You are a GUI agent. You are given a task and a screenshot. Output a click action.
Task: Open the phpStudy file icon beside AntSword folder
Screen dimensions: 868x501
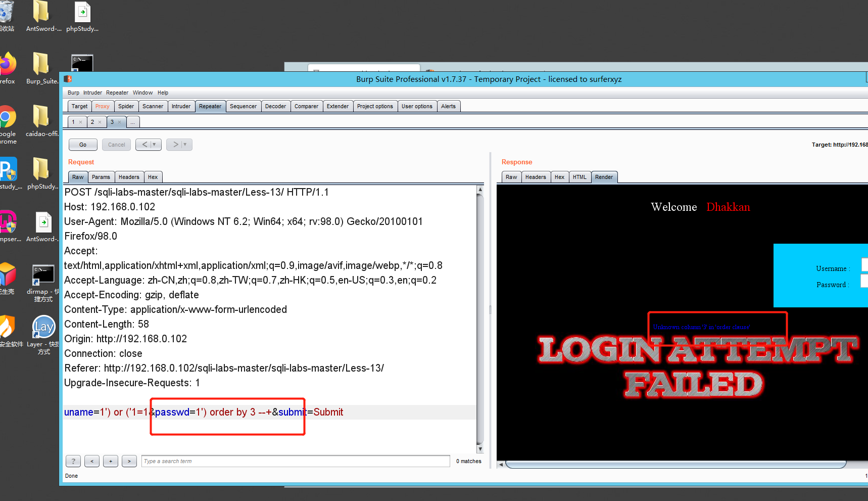(82, 16)
